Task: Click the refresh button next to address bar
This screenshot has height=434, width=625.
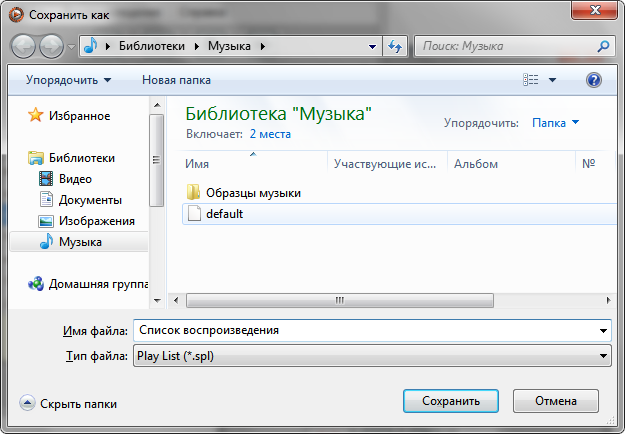Action: point(395,47)
